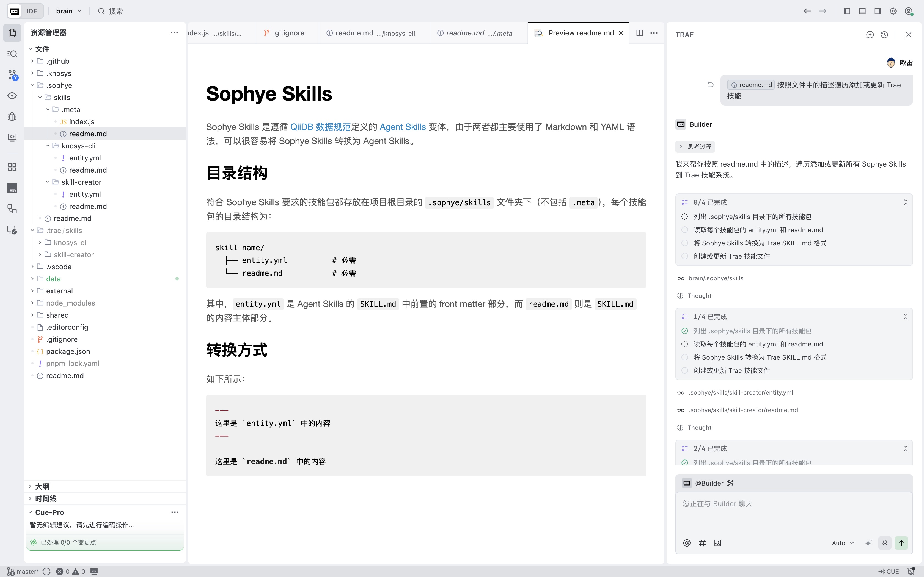Image resolution: width=924 pixels, height=577 pixels.
Task: Open the Extensions grid icon in sidebar
Action: [x=12, y=167]
